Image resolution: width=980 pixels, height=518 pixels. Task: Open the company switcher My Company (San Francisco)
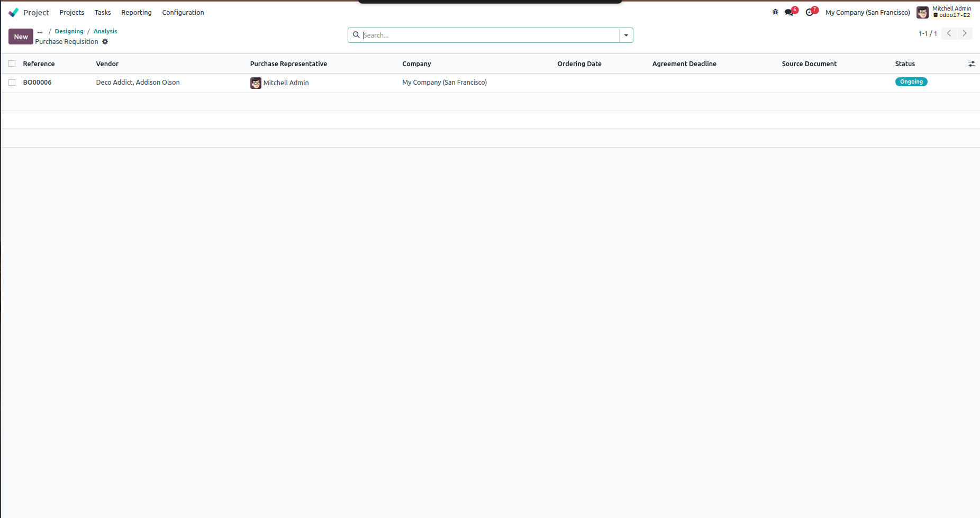867,12
